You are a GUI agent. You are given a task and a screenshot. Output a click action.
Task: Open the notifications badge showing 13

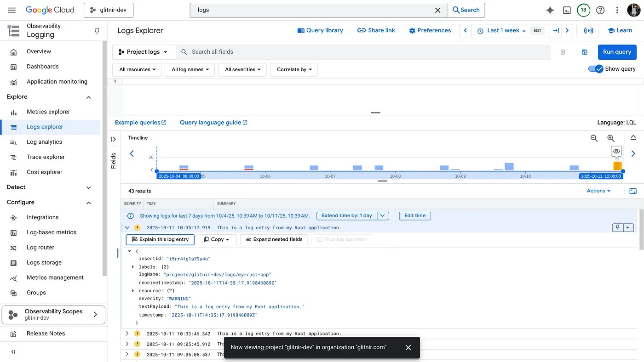(583, 10)
